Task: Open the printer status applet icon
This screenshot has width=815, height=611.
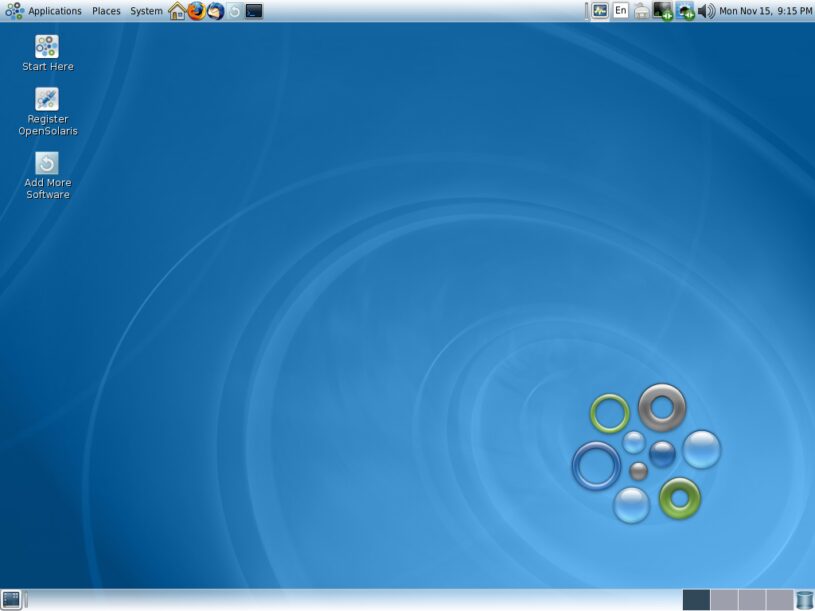Action: pyautogui.click(x=641, y=10)
